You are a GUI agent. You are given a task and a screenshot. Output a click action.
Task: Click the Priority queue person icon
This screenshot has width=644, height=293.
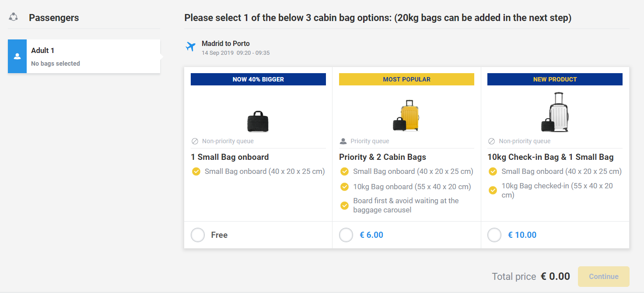pos(343,141)
